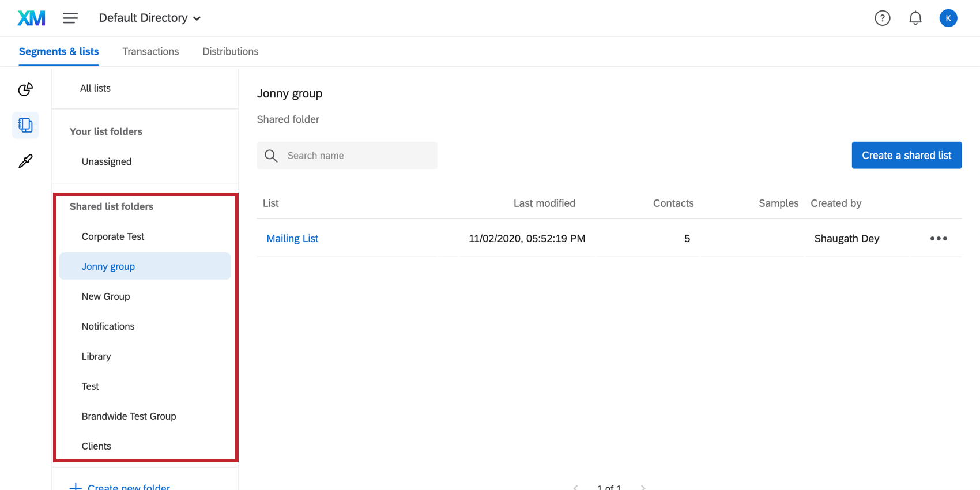Open the All lists view
Viewport: 980px width, 490px height.
tap(95, 88)
